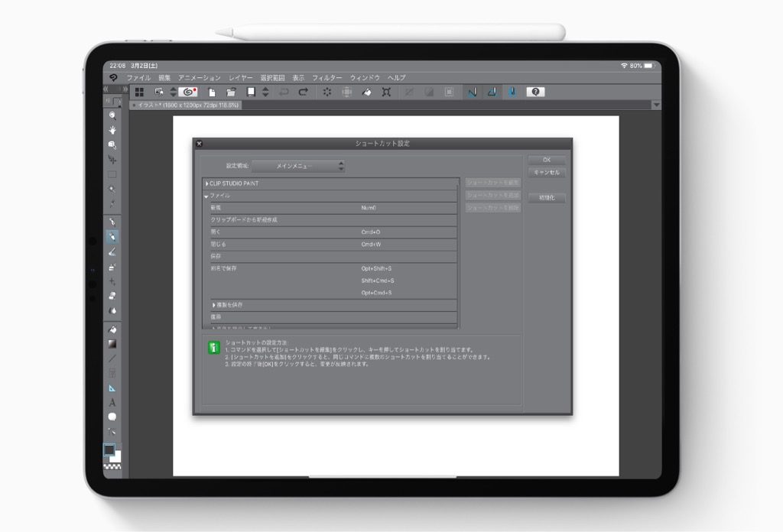
Task: Click the ショートカットを編集 button
Action: [493, 183]
